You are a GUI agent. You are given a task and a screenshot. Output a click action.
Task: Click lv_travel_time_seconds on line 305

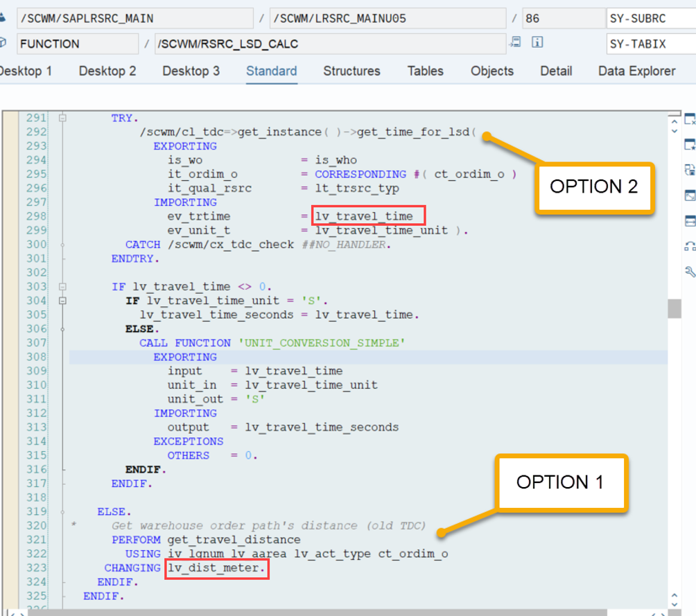tap(216, 315)
